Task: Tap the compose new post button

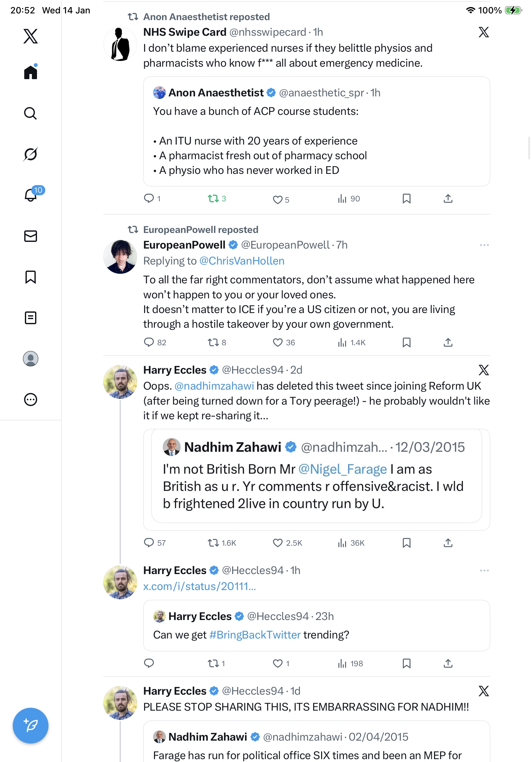Action: click(30, 725)
